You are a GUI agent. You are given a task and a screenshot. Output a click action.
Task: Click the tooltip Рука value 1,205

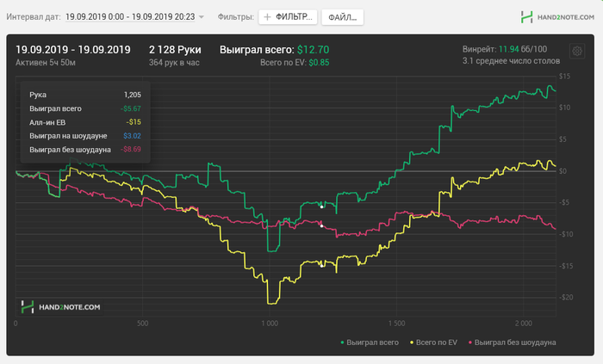[133, 95]
